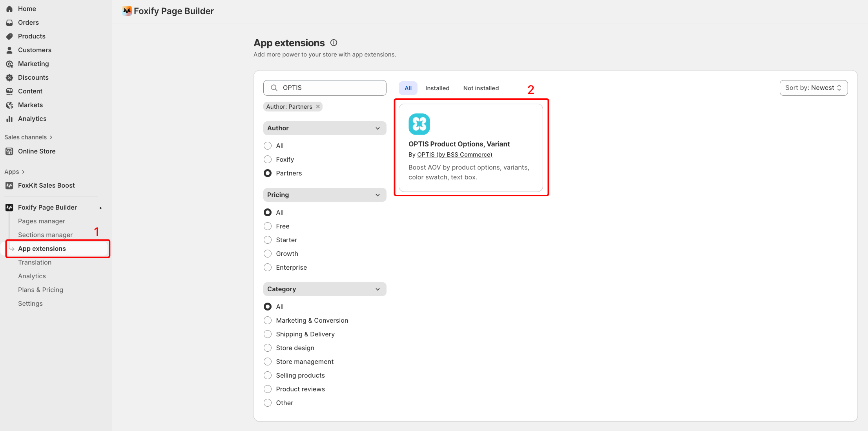This screenshot has height=431, width=868.
Task: Click the FoxKit Sales Boost app icon
Action: [9, 185]
